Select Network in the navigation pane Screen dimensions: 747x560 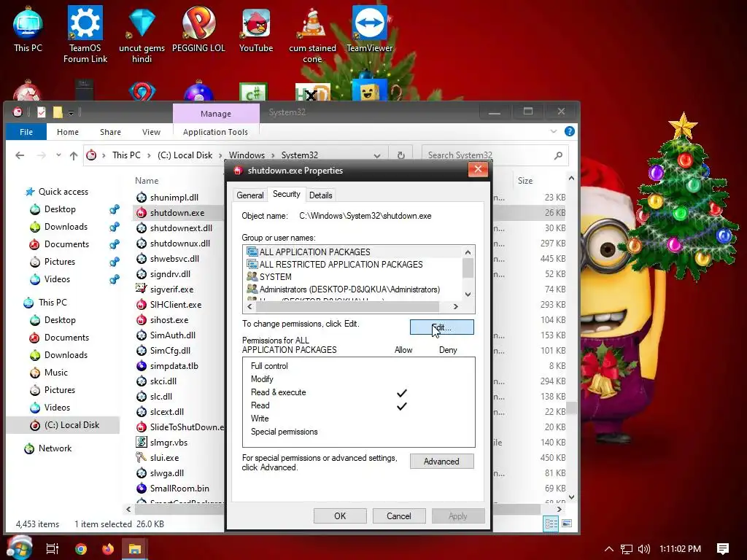click(55, 448)
